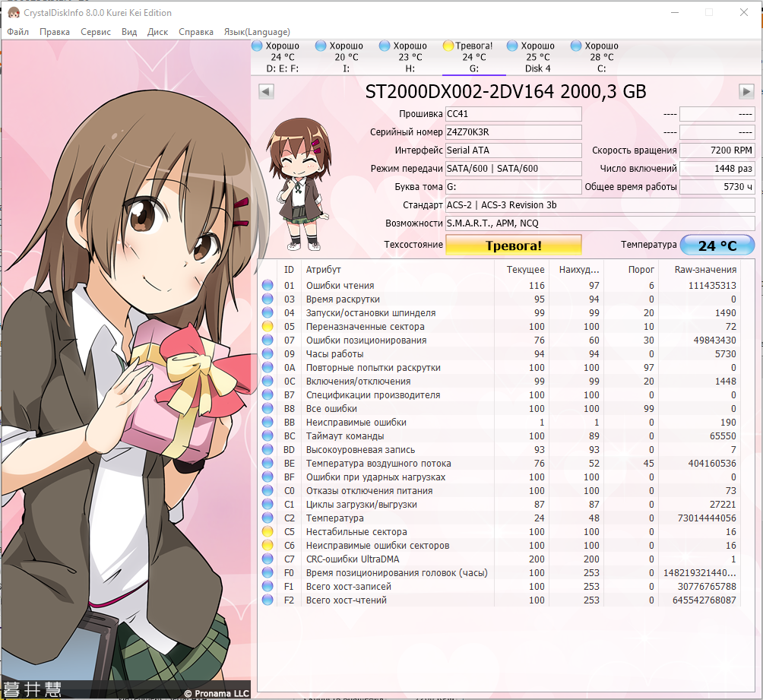
Task: Select disk tab C: at 28 °C
Action: (601, 57)
